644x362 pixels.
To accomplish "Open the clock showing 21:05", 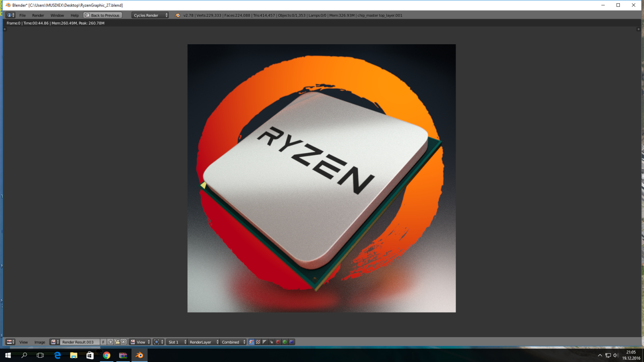I will click(x=631, y=355).
